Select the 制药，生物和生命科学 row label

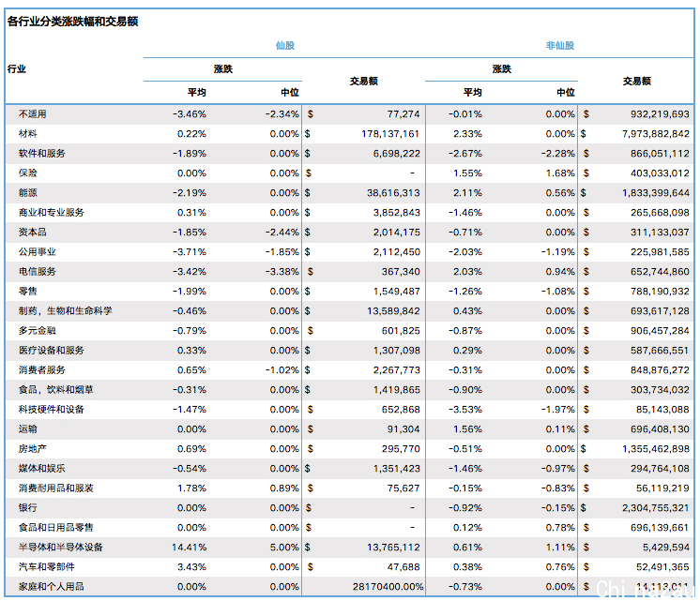(65, 311)
